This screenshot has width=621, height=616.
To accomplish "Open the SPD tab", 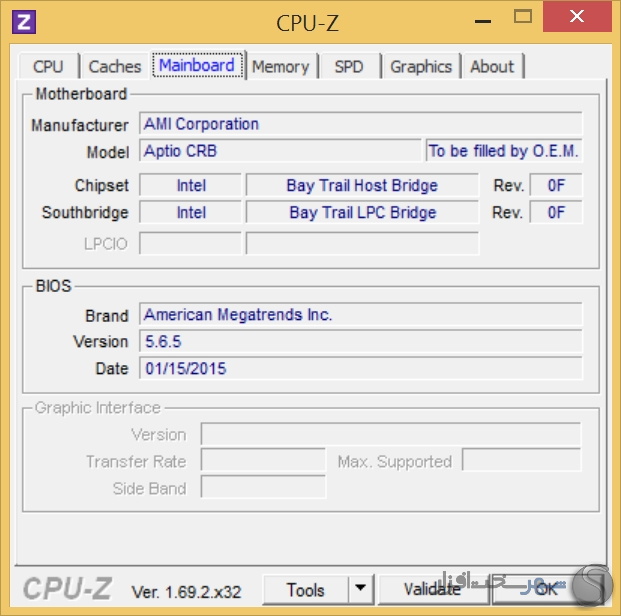I will [349, 67].
